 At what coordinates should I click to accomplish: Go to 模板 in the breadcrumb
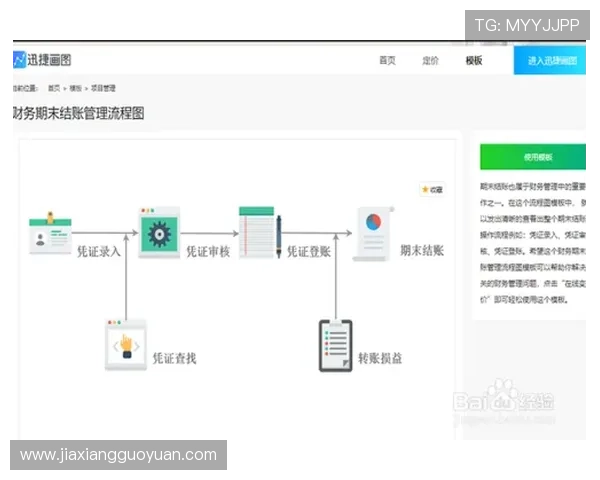pos(75,88)
